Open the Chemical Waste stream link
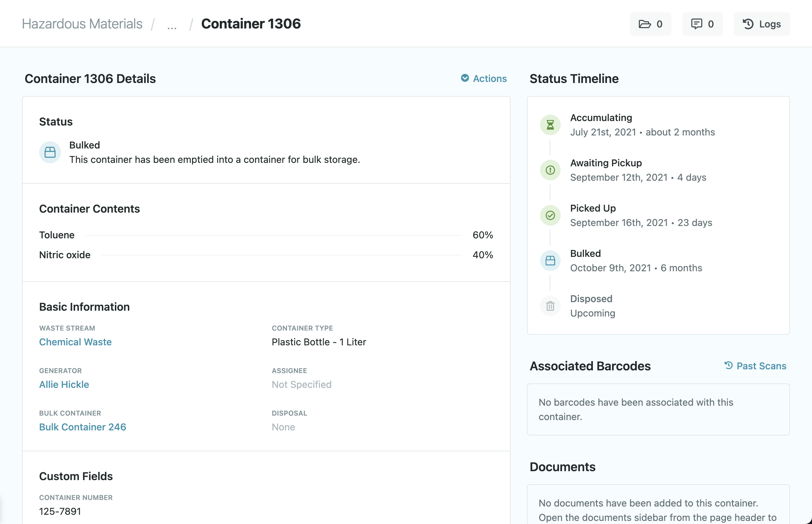This screenshot has width=812, height=524. (75, 342)
